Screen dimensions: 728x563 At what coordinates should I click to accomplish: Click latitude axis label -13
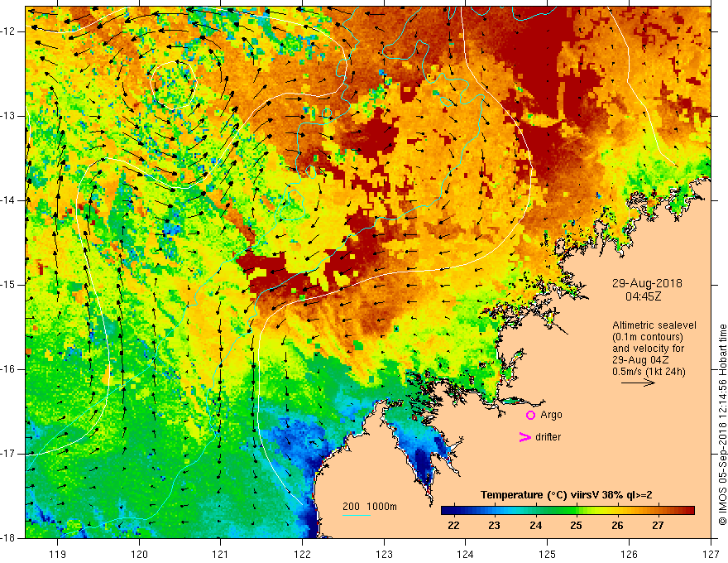(x=8, y=116)
